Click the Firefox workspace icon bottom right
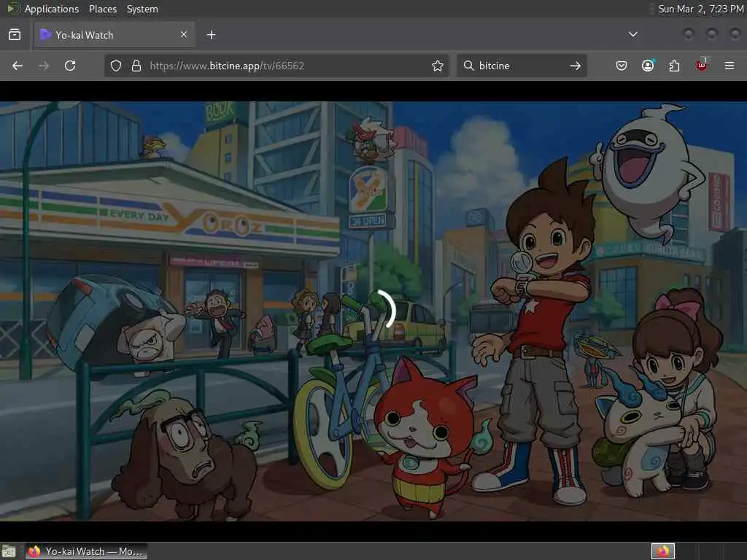 pos(663,551)
